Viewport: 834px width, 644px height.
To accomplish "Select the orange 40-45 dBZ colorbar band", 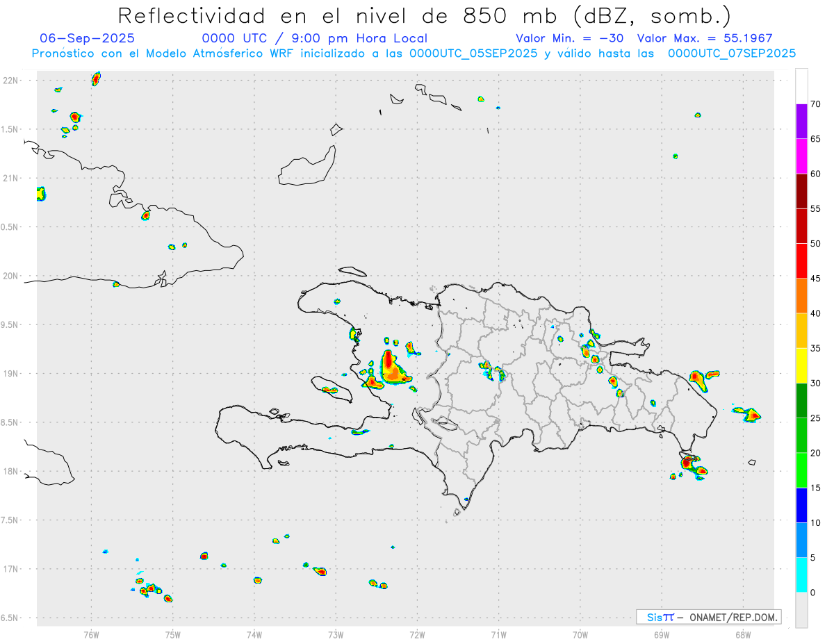I will 801,296.
